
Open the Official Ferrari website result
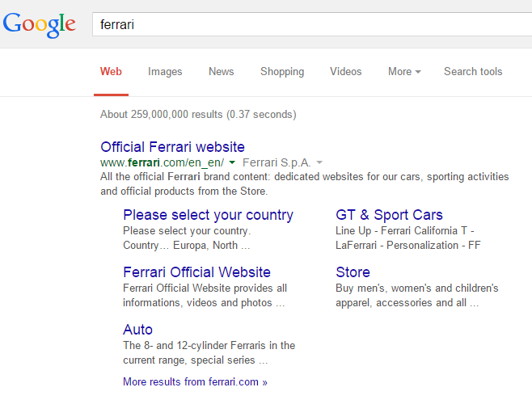pos(172,147)
